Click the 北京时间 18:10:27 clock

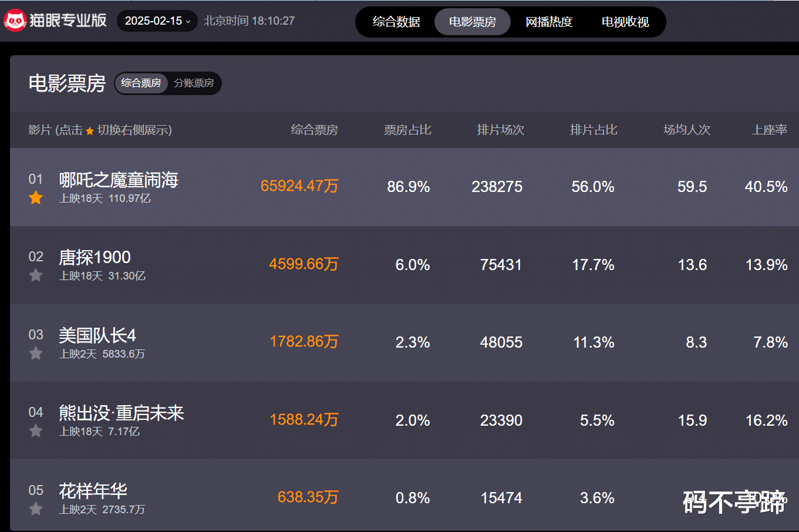point(249,21)
